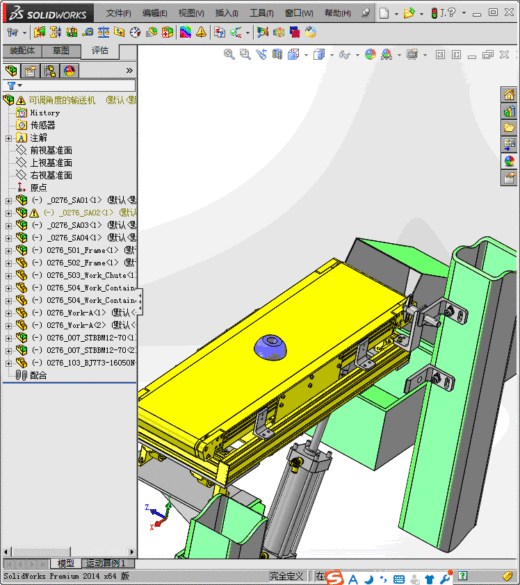The height and width of the screenshot is (585, 520).
Task: Switch to the 运动算例1 bottom tab
Action: (105, 563)
